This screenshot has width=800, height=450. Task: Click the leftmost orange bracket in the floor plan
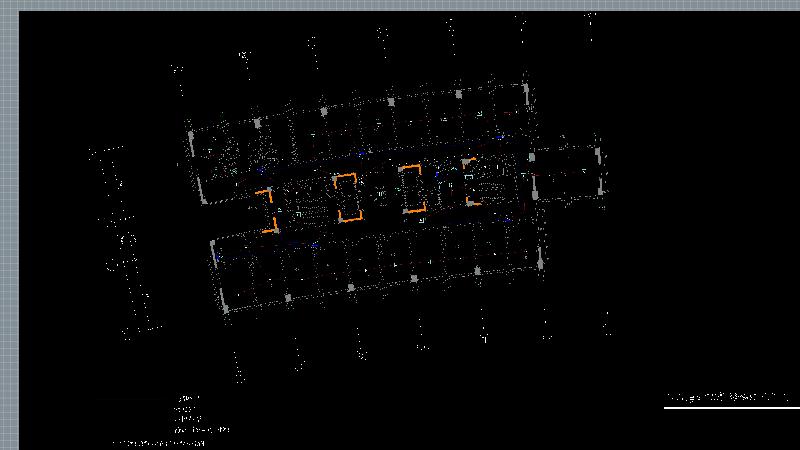(269, 210)
